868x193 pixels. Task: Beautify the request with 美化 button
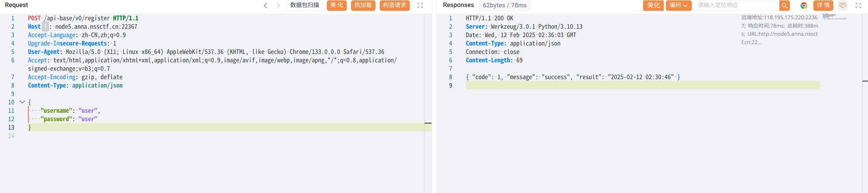(x=337, y=6)
